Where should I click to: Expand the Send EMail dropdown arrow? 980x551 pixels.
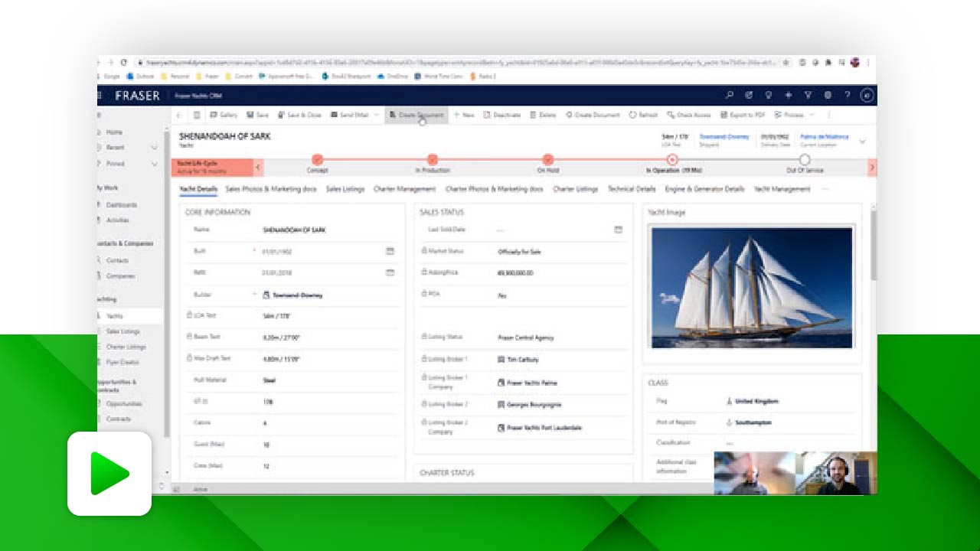(x=376, y=115)
